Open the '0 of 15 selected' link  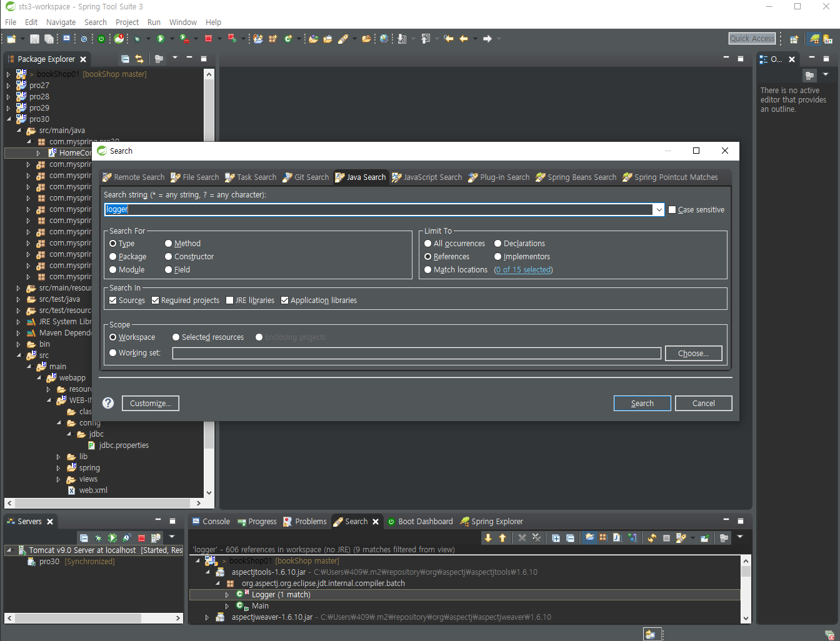(523, 270)
